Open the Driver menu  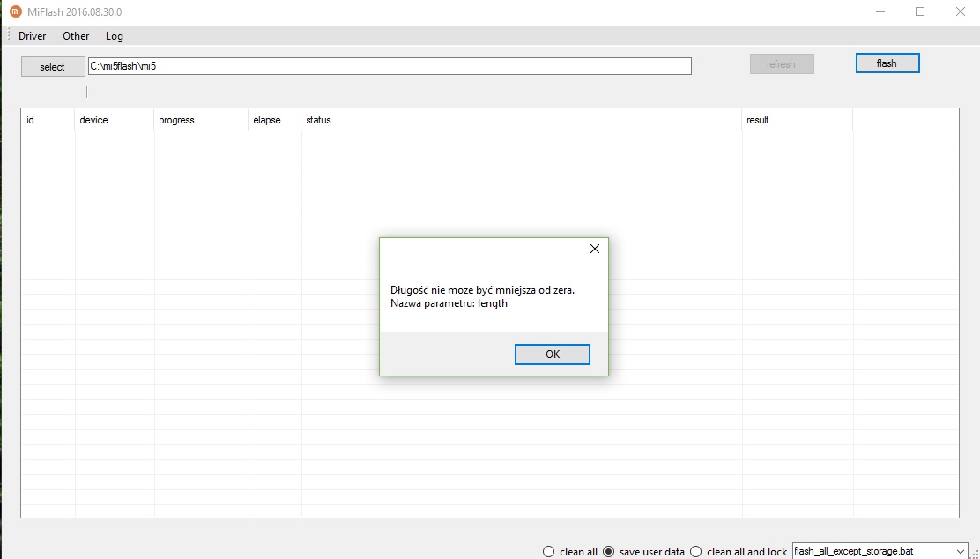point(33,36)
